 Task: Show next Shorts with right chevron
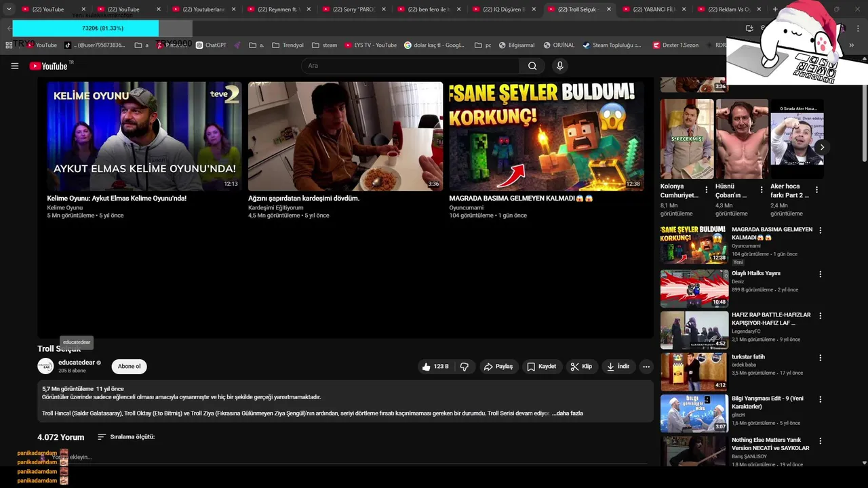click(822, 147)
